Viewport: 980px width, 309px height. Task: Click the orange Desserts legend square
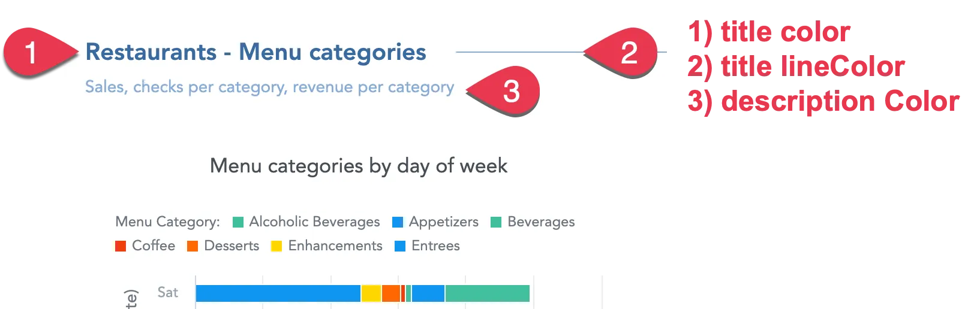point(193,246)
